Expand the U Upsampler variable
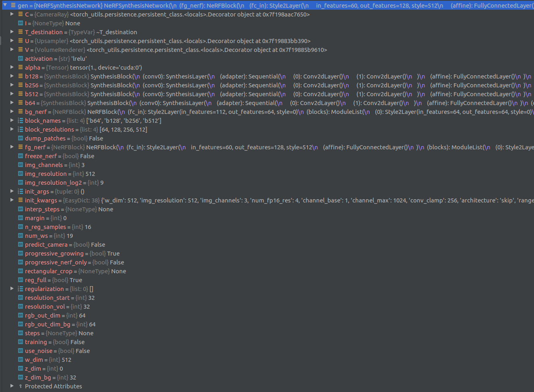Viewport: 534px width, 392px height. [12, 41]
